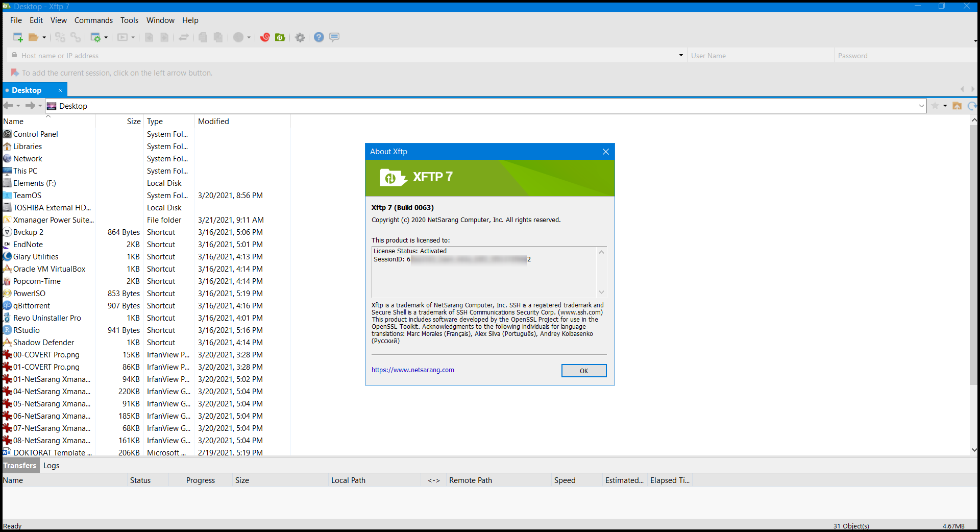Select the RStudio shortcut
Image resolution: width=980 pixels, height=532 pixels.
pyautogui.click(x=26, y=330)
